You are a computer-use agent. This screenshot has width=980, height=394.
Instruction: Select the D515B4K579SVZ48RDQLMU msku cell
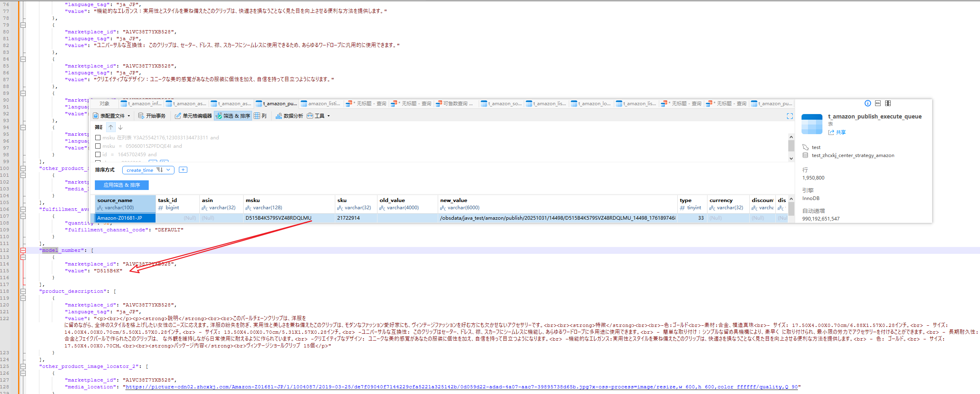click(289, 218)
